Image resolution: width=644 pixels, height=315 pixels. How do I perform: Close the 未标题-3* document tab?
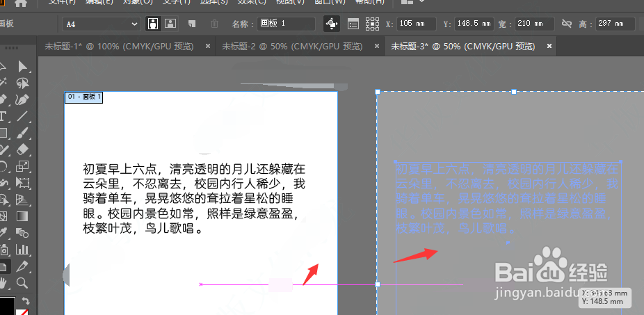(x=549, y=46)
